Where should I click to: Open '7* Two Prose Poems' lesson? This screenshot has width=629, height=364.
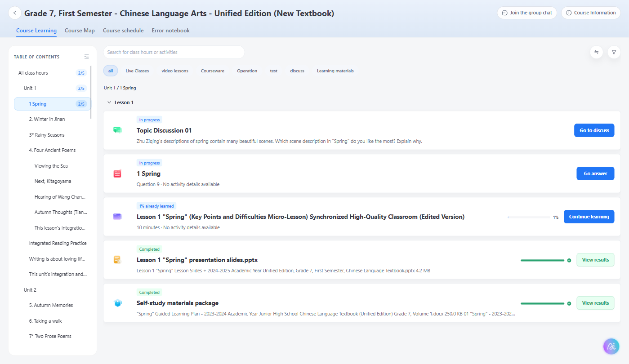point(50,336)
